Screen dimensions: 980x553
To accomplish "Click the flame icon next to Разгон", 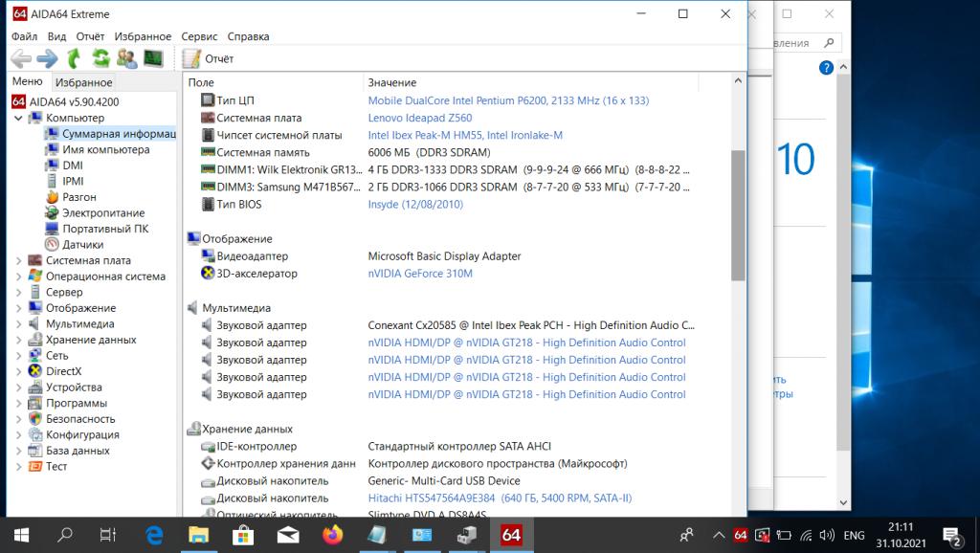I will tap(52, 197).
